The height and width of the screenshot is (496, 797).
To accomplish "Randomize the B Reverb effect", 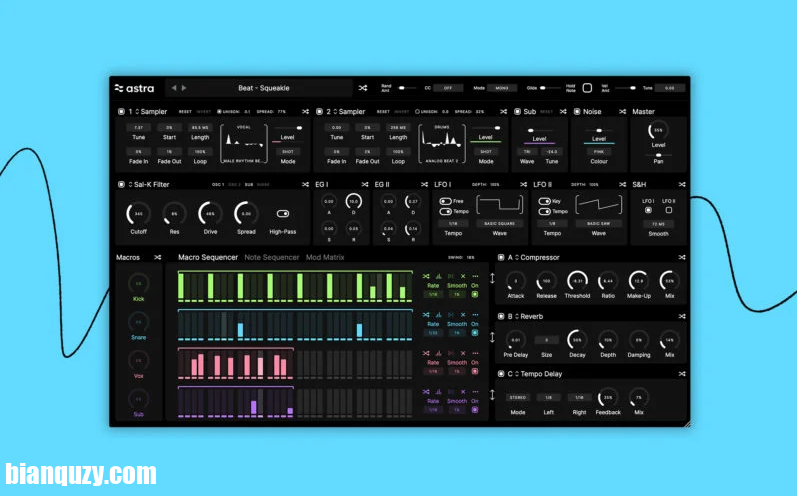I will (682, 316).
